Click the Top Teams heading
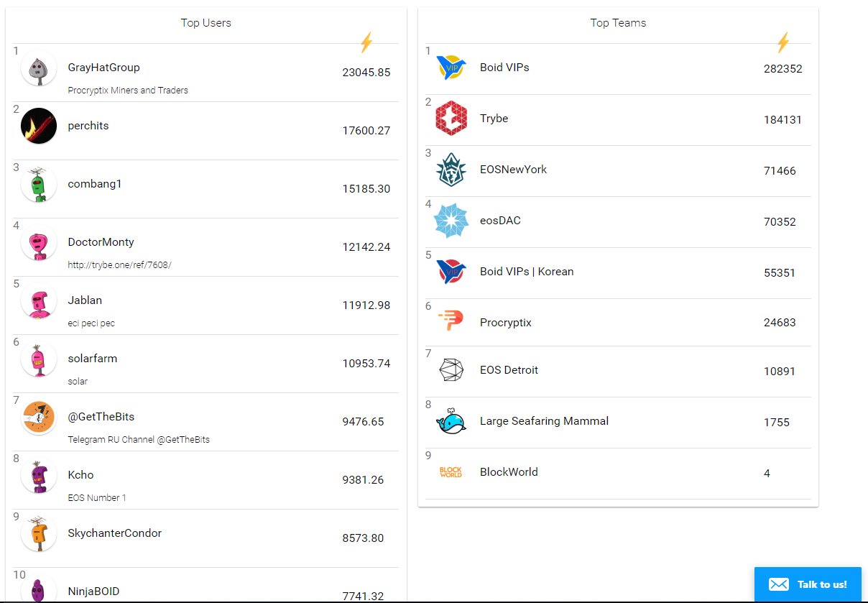 coord(618,23)
